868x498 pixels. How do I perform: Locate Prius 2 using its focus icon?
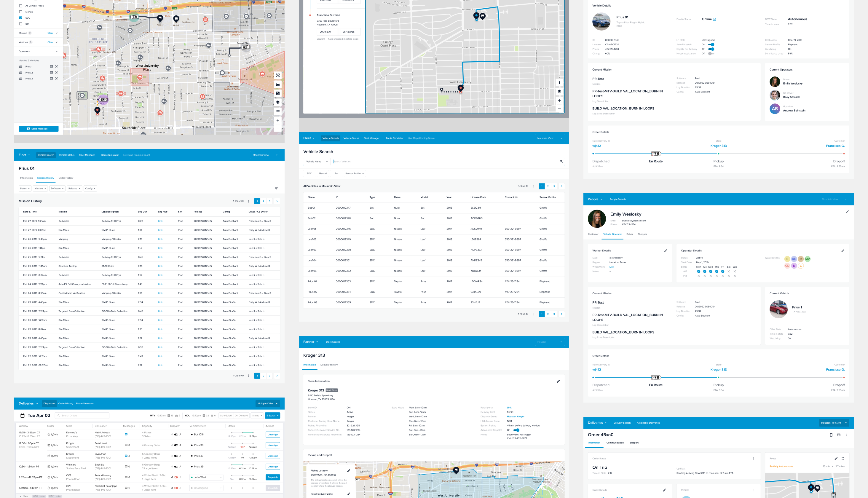click(57, 73)
